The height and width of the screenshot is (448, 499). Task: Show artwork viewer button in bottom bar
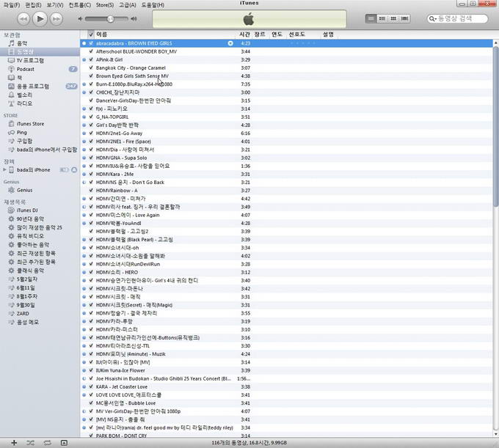click(64, 443)
